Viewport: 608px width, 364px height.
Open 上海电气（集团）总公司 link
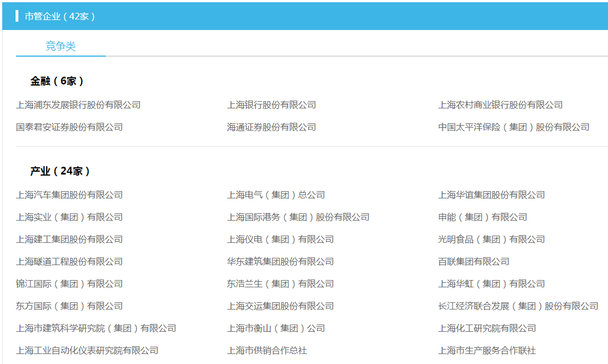click(276, 195)
